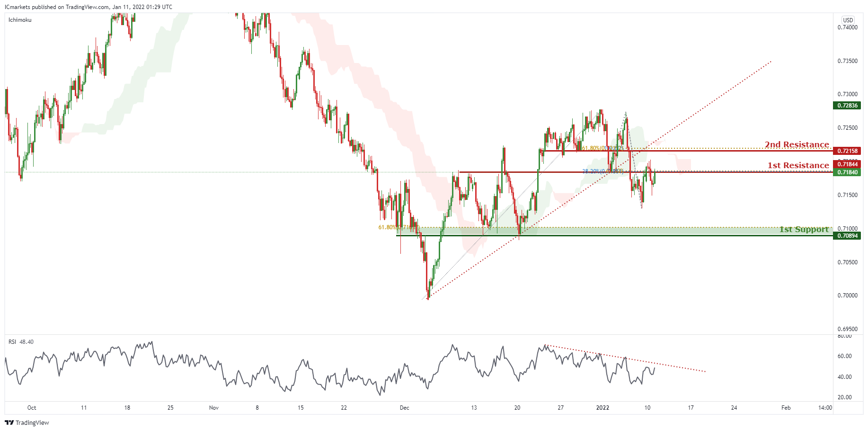
Task: Click the ICmarkets published header text
Action: pyautogui.click(x=89, y=7)
